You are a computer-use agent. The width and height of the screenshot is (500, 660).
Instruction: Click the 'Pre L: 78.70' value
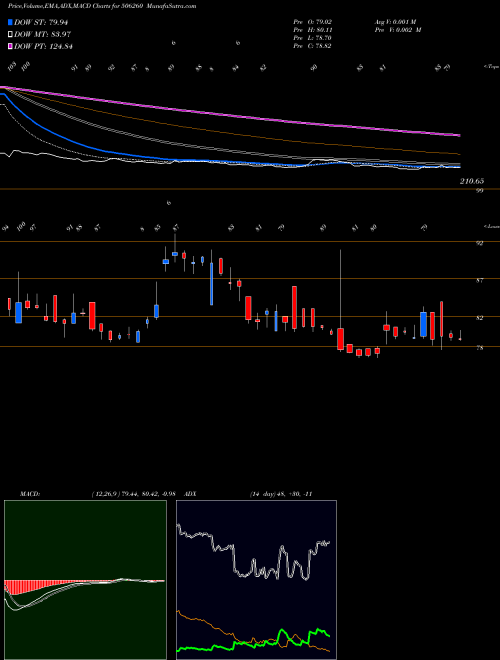[x=312, y=38]
